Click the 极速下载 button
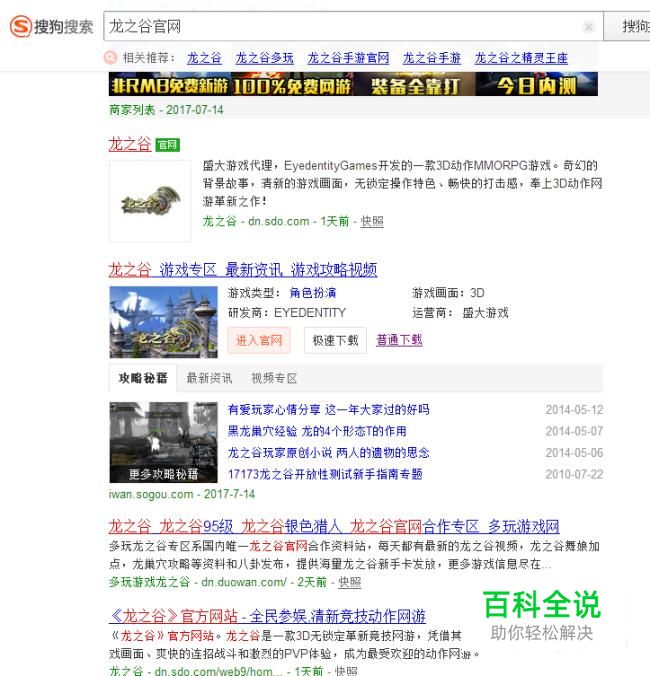The height and width of the screenshot is (676, 650). tap(335, 340)
